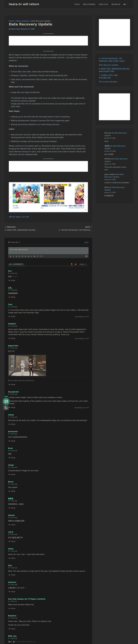Viewport: 138px width, 644px height.
Task: Expand View Replies (7) under Gothboi's comment
Action: point(82,339)
